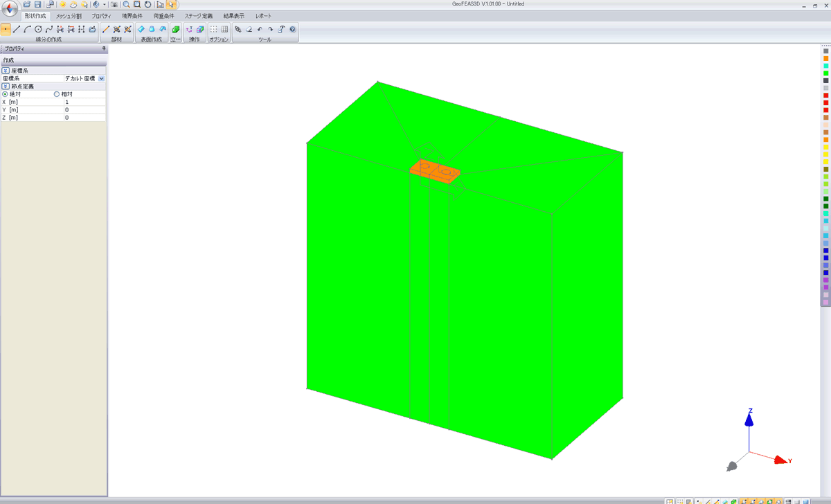Viewport: 831px width, 504px height.
Task: Click the green solid creation icon
Action: click(175, 29)
